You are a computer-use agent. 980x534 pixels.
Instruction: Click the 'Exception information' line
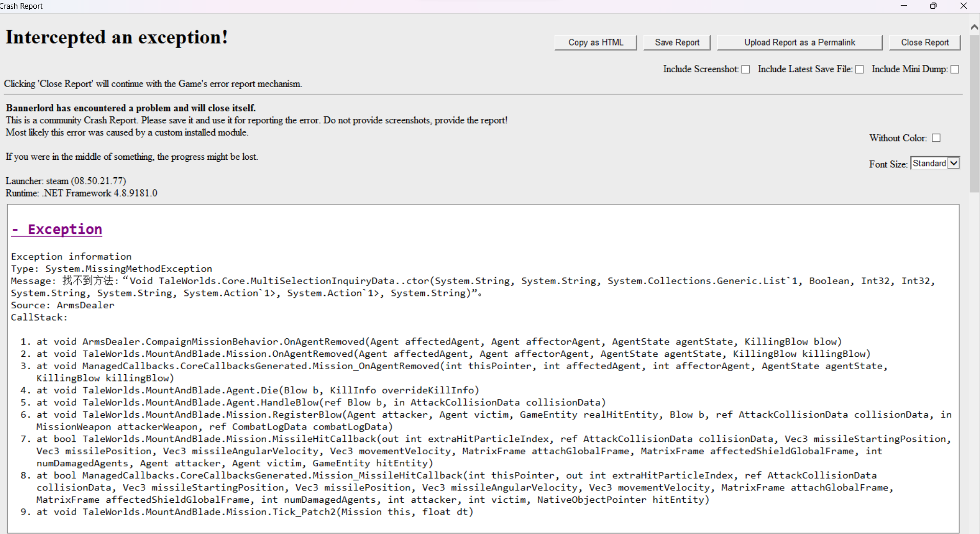[71, 257]
